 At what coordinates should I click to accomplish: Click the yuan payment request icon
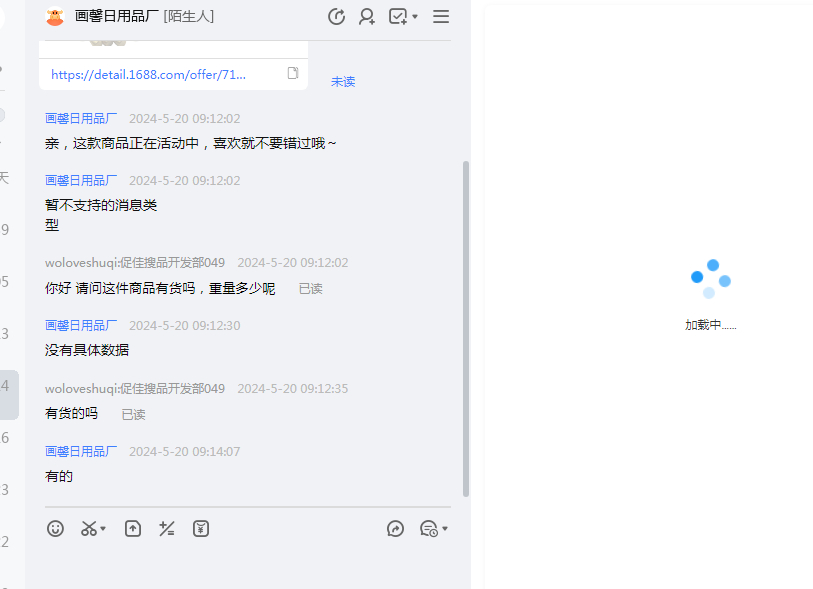(x=201, y=528)
